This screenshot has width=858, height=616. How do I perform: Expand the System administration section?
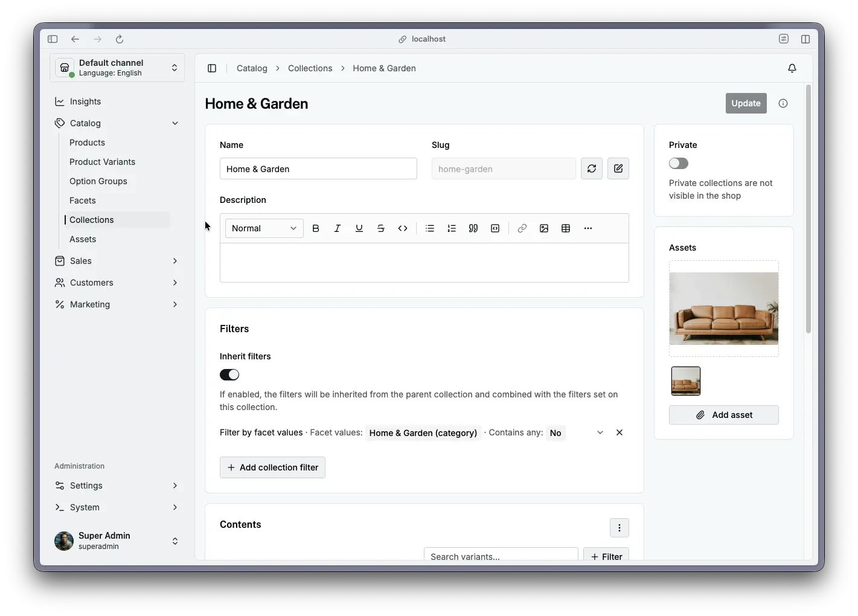coord(117,507)
